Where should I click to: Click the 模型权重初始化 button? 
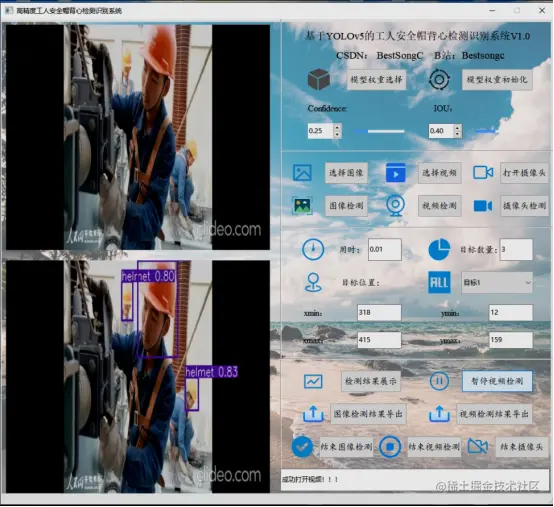497,79
